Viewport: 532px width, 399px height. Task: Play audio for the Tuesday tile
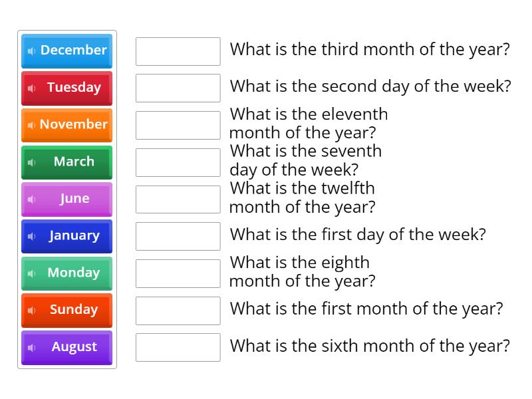33,88
